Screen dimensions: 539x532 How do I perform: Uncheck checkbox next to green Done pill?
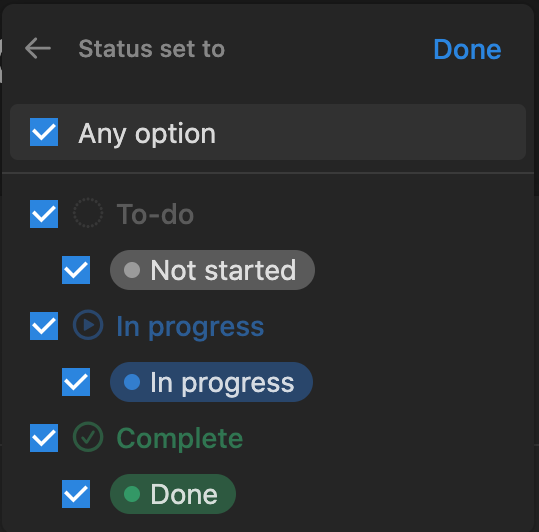click(x=76, y=494)
